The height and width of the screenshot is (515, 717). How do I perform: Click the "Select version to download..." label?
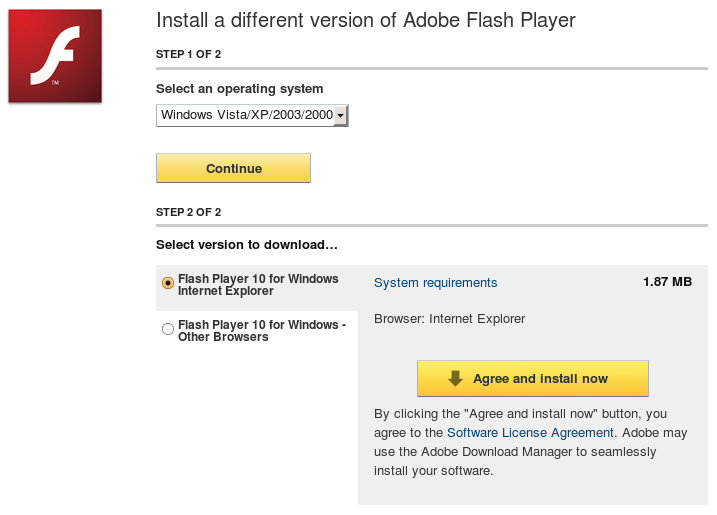click(247, 245)
